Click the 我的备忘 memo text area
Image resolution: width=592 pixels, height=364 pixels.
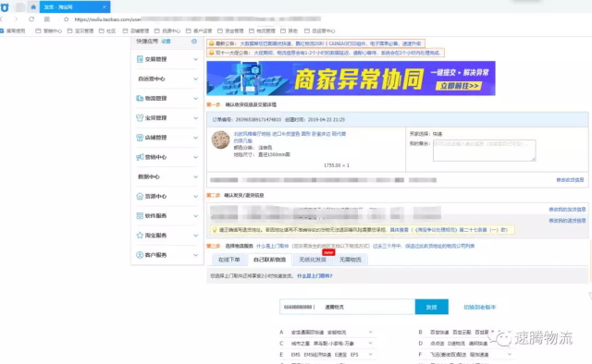coord(484,150)
